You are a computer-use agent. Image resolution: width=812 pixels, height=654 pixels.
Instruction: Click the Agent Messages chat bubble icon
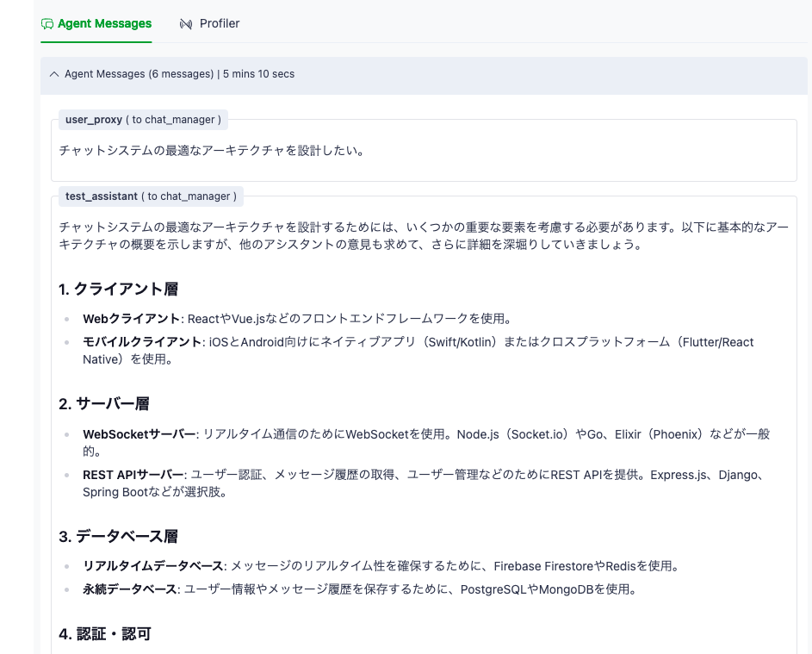(x=47, y=24)
